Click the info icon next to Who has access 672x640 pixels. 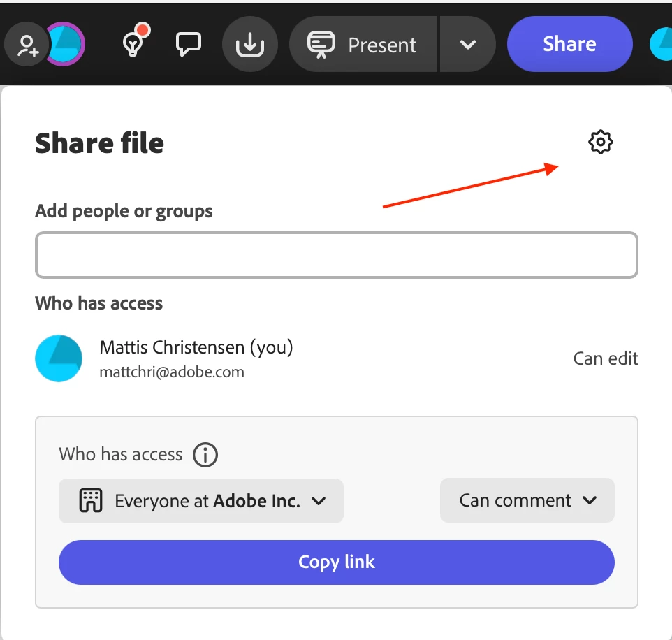point(205,454)
